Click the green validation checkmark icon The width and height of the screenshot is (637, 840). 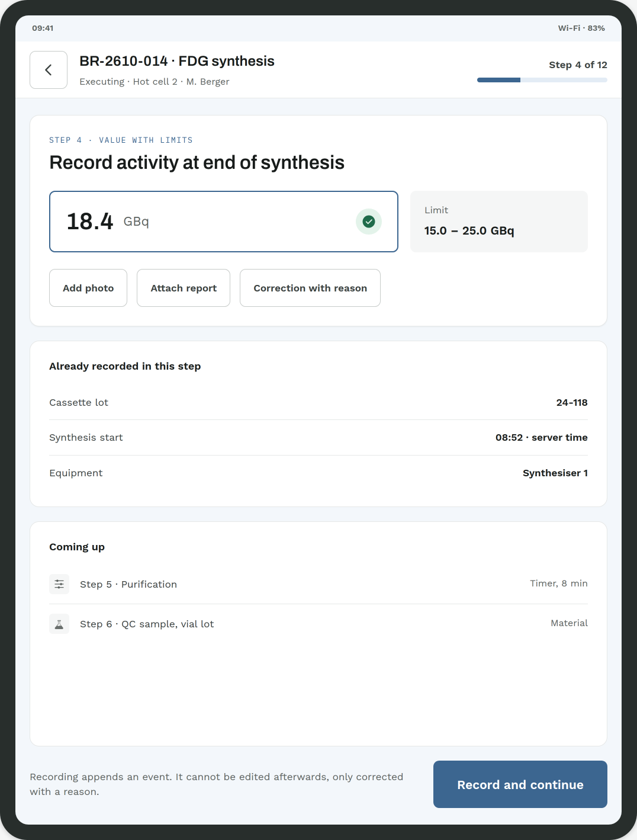pos(369,222)
